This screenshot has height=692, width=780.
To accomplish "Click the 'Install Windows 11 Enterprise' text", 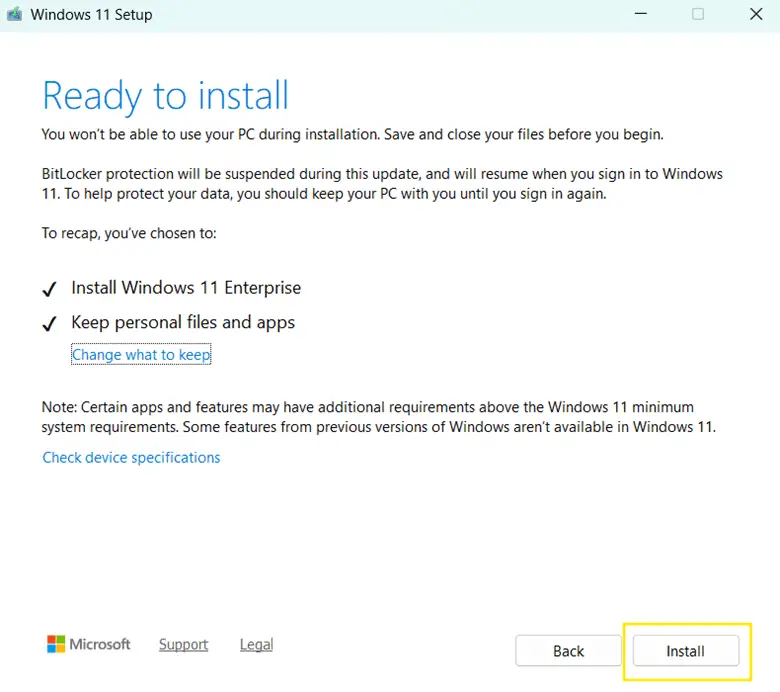I will tap(186, 288).
